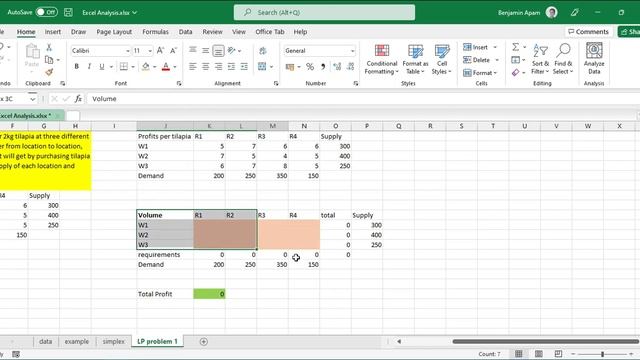Align text right
This screenshot has width=640, height=360.
pyautogui.click(x=218, y=66)
